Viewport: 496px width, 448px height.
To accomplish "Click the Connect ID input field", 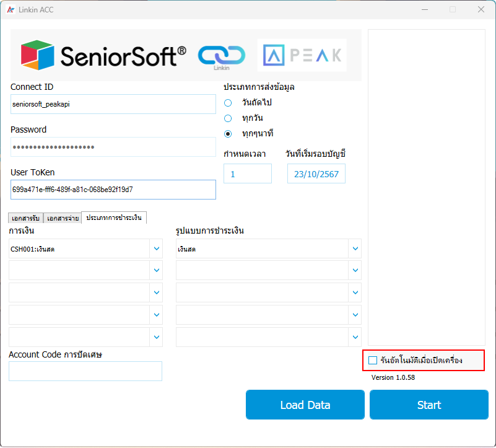I will [x=113, y=104].
